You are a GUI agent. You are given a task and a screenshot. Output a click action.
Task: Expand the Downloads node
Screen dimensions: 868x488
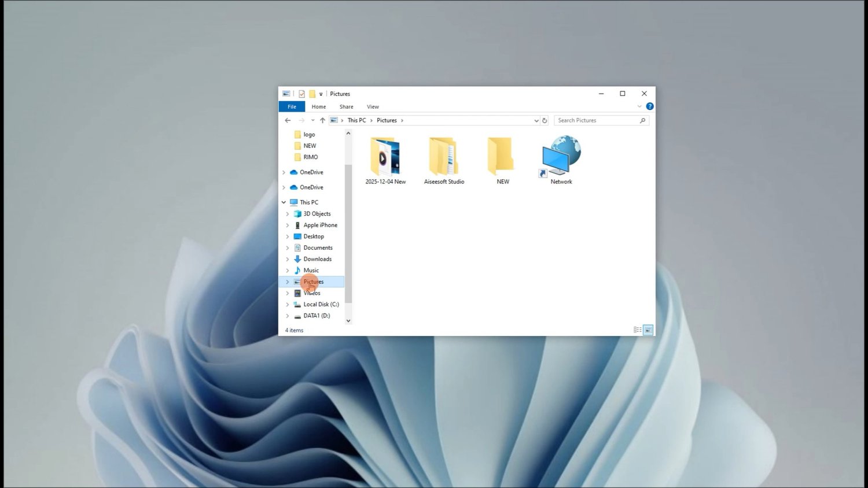coord(288,259)
